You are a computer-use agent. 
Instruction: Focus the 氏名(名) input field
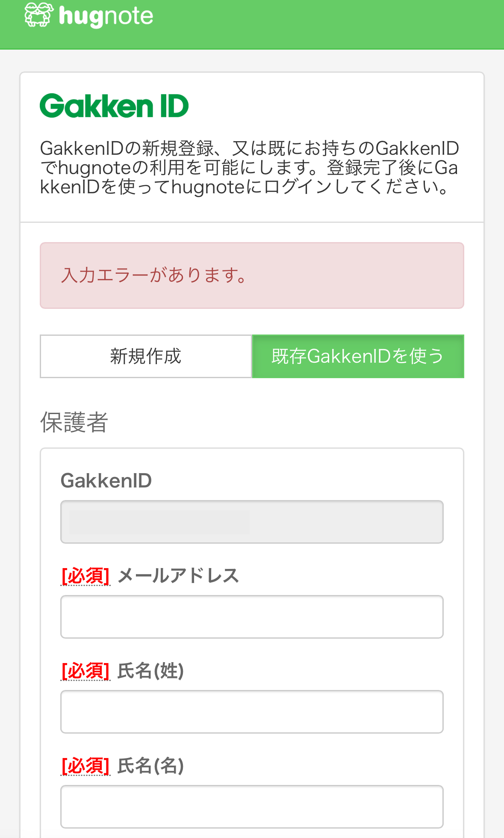252,807
